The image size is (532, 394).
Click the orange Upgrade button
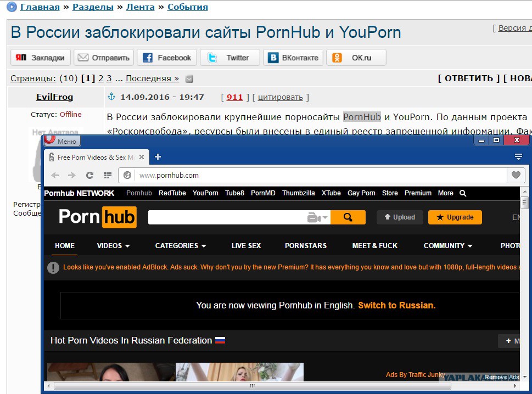click(x=455, y=217)
